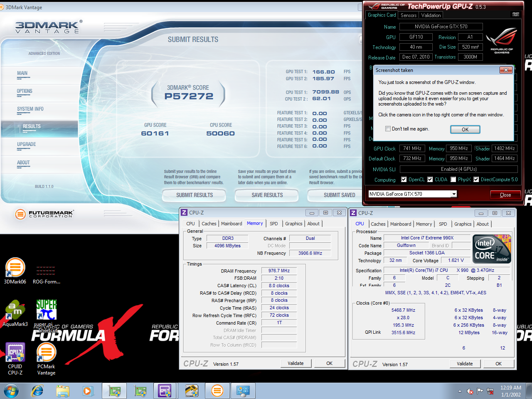532x399 pixels.
Task: Click the CPU-Z Memory window title icon
Action: tap(184, 212)
